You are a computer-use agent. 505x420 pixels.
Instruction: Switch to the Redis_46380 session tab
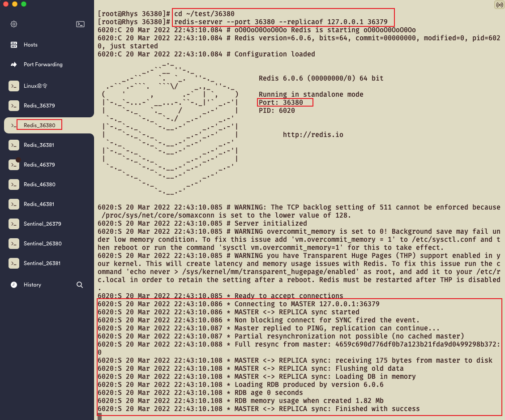pos(39,184)
